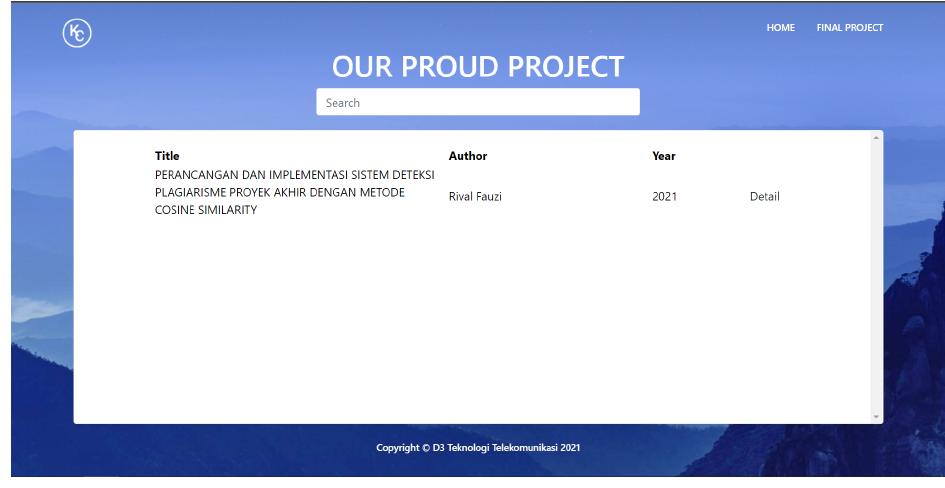The image size is (945, 488).
Task: Go to the FINAL PROJECT page
Action: (x=850, y=28)
